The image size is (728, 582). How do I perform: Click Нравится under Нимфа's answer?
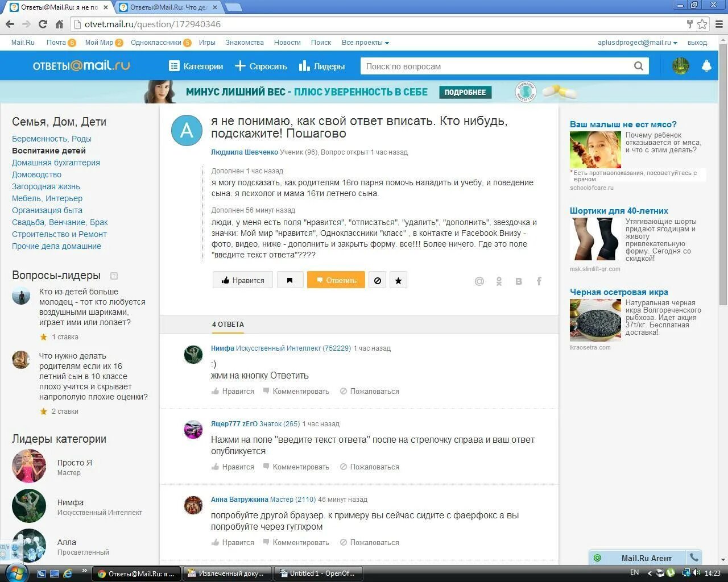click(233, 391)
